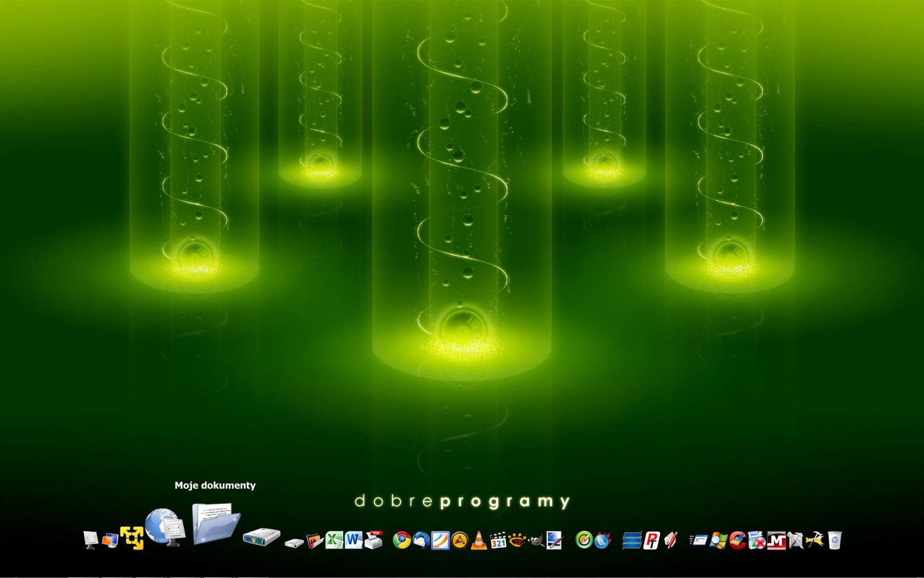Launch the yellow VMware arrows icon

coord(132,538)
